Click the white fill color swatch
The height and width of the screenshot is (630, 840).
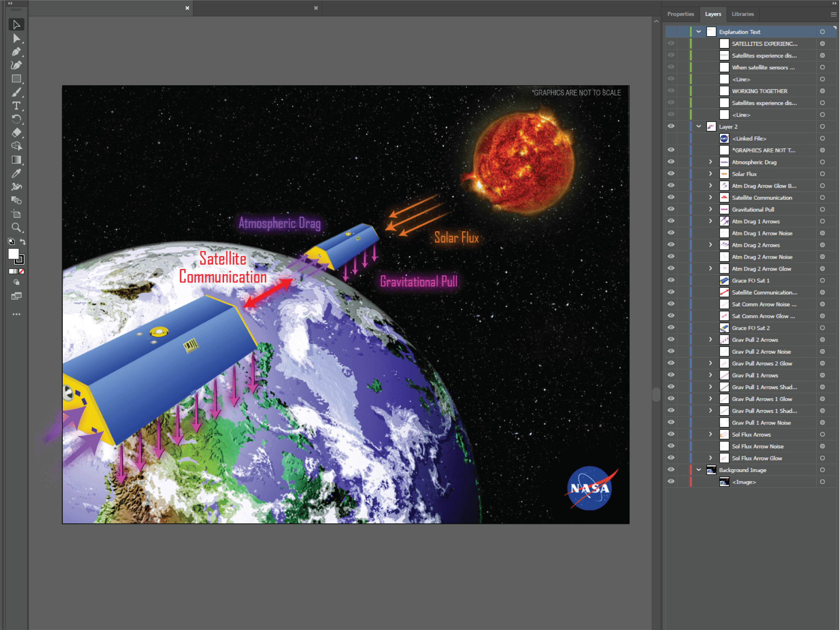pos(13,254)
